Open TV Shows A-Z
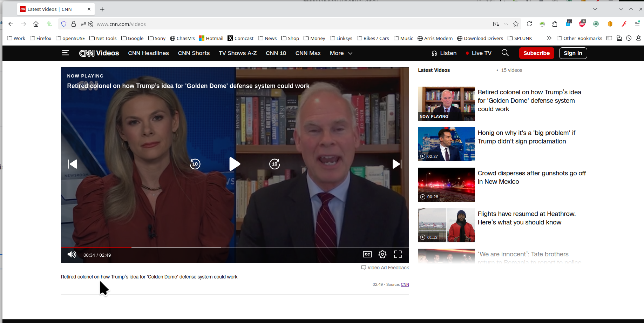Screen dimensions: 644x323 tap(238, 53)
